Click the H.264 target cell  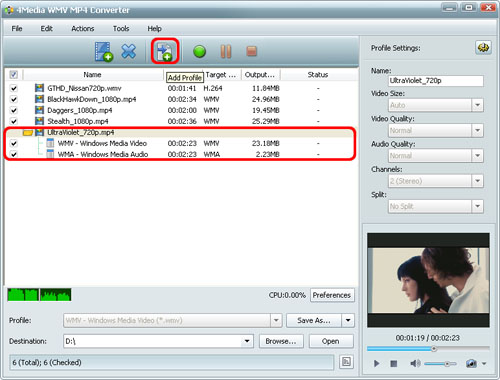(213, 88)
